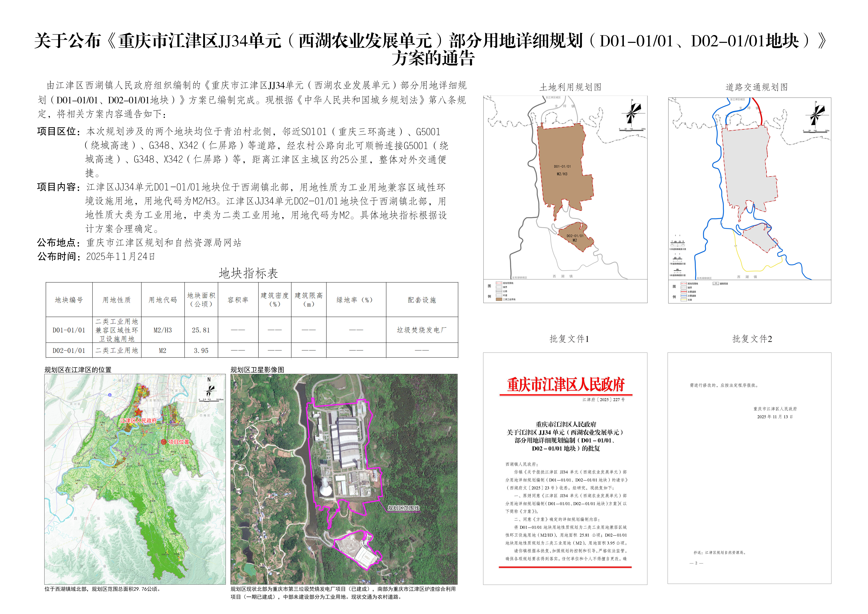Click the yellow 支路 legend swatch

(x=684, y=300)
